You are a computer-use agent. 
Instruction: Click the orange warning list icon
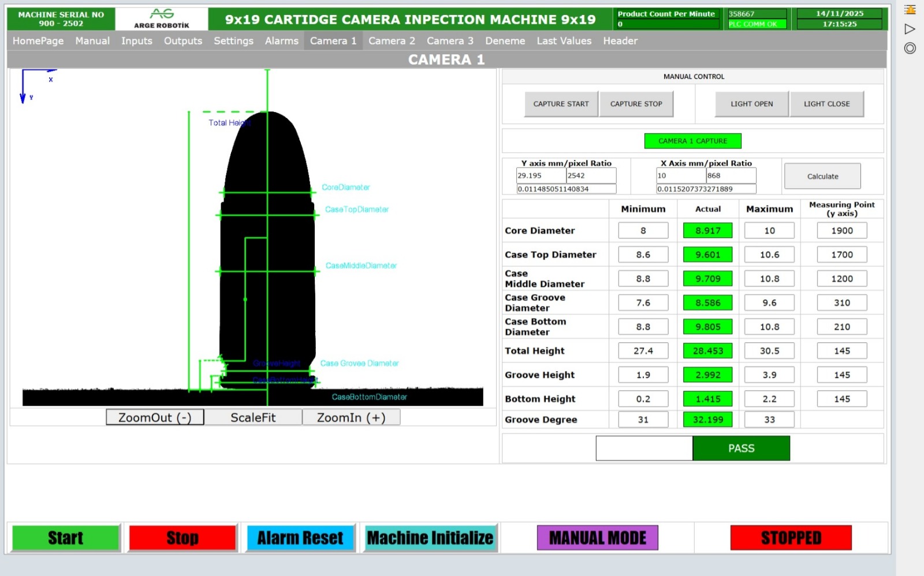[x=910, y=10]
